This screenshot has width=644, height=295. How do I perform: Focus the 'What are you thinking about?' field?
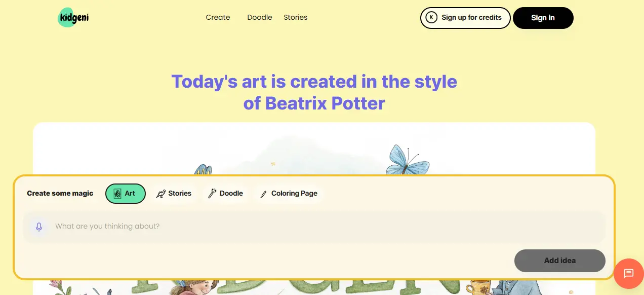(314, 226)
